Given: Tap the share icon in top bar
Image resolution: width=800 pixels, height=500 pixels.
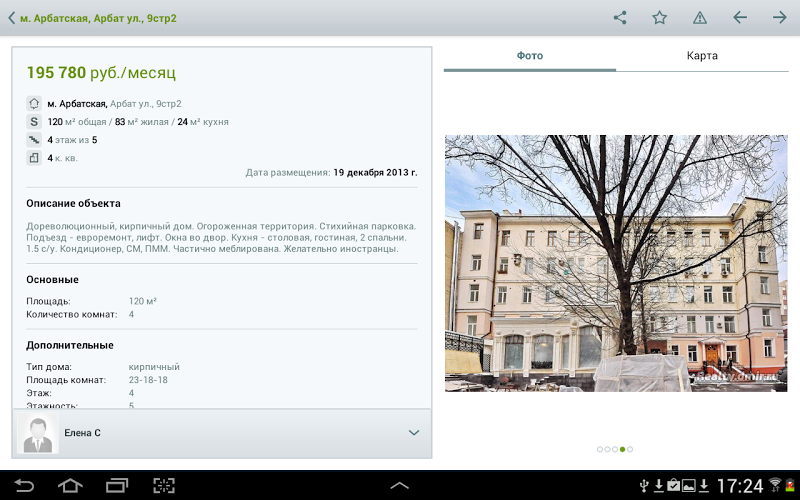Looking at the screenshot, I should [620, 18].
